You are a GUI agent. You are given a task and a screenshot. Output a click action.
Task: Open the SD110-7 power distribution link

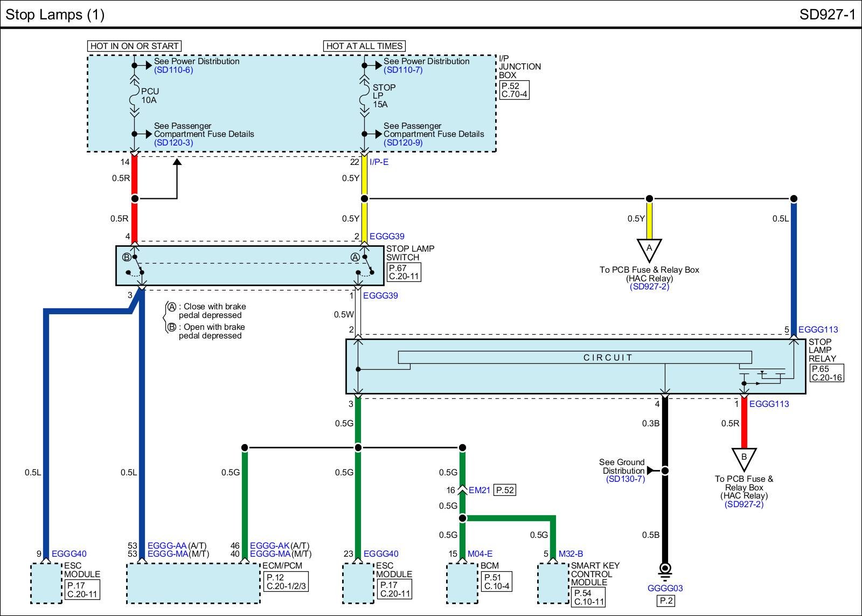click(x=402, y=70)
